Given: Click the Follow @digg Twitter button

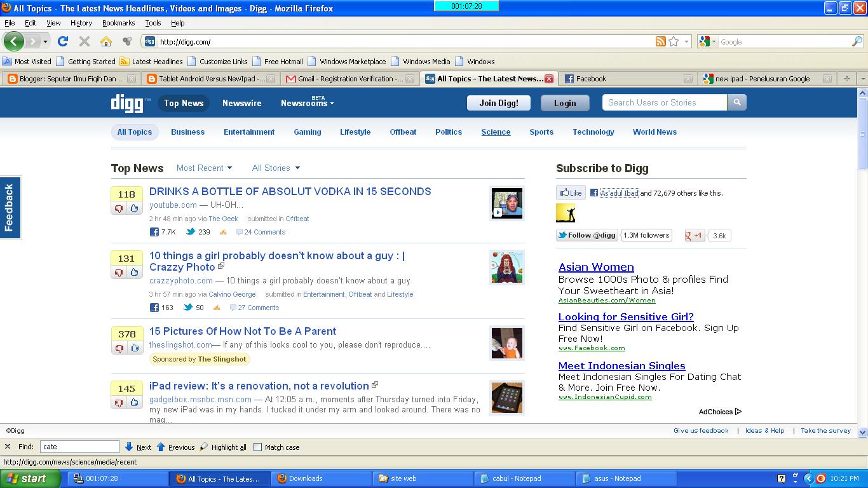Looking at the screenshot, I should tap(587, 235).
